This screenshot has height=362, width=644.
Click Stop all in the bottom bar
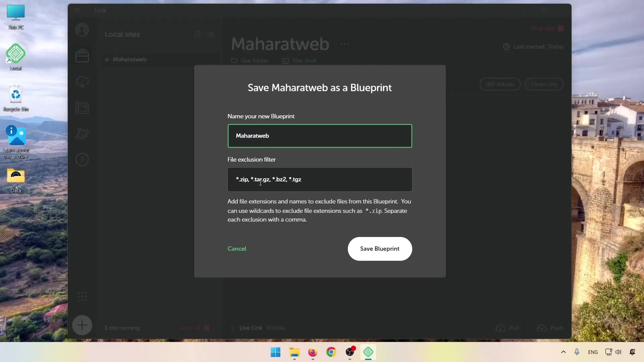(195, 328)
